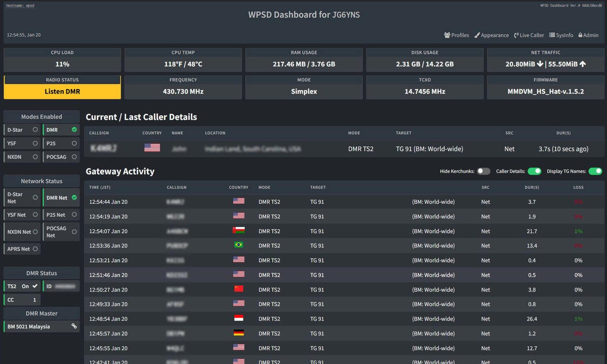Click the link icon beside BM 5021 Malaysia
607x364 pixels.
coord(74,326)
